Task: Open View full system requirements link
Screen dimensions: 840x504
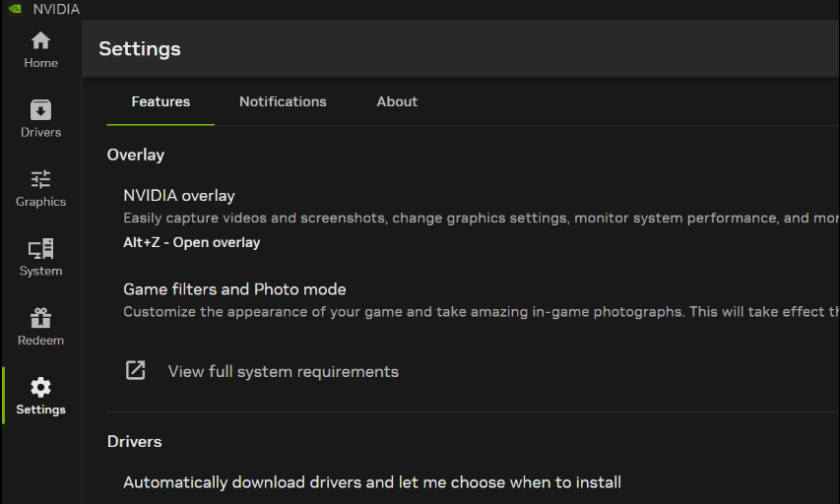Action: tap(283, 371)
